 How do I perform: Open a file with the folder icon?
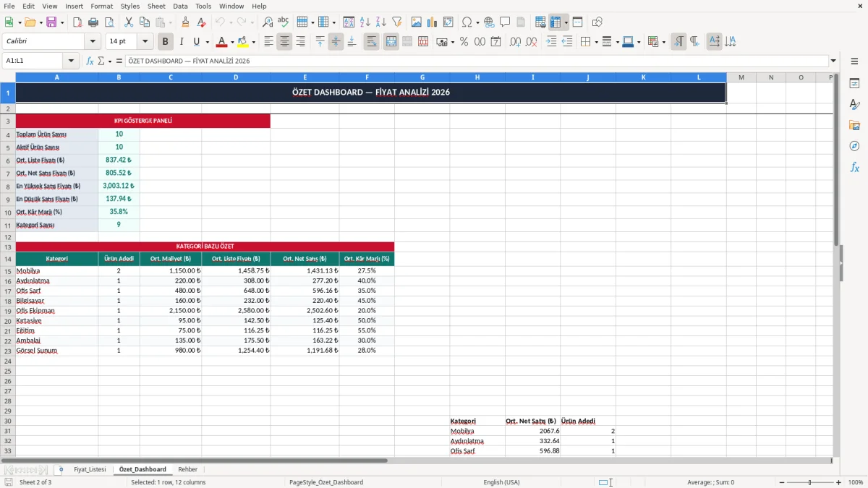pyautogui.click(x=30, y=22)
